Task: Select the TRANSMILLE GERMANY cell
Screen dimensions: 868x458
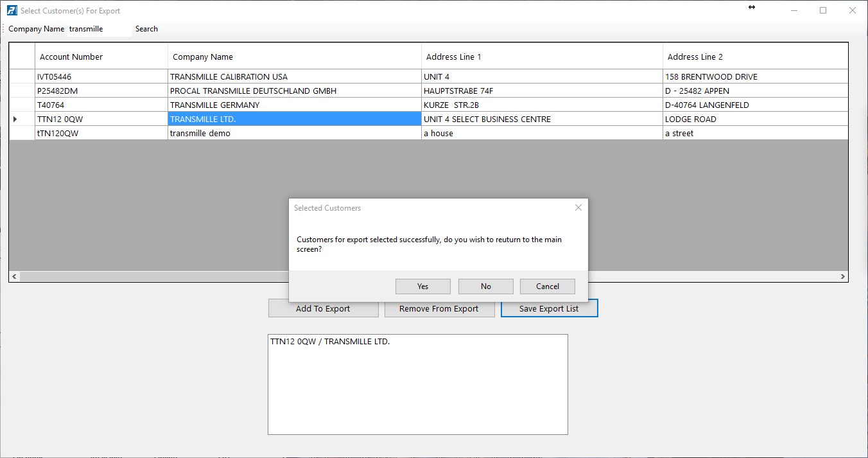Action: click(x=295, y=105)
